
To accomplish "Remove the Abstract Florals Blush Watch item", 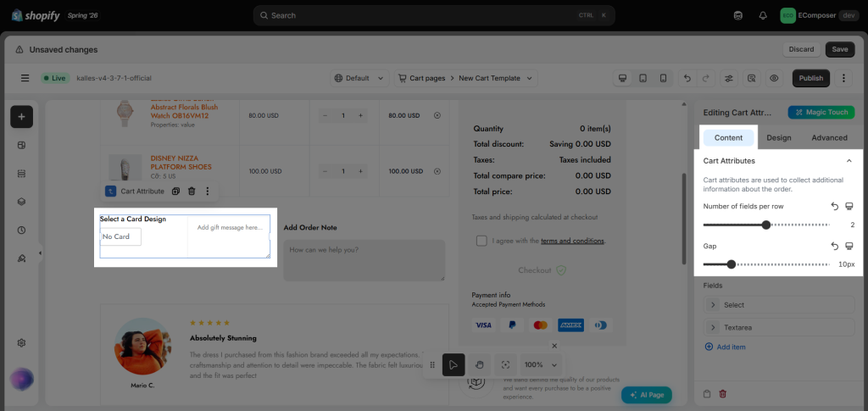I will click(x=437, y=115).
